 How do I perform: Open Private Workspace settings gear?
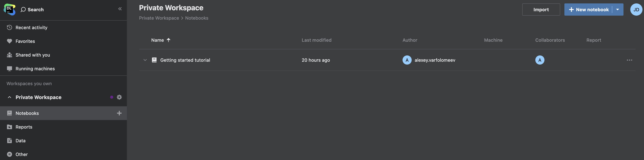[119, 97]
